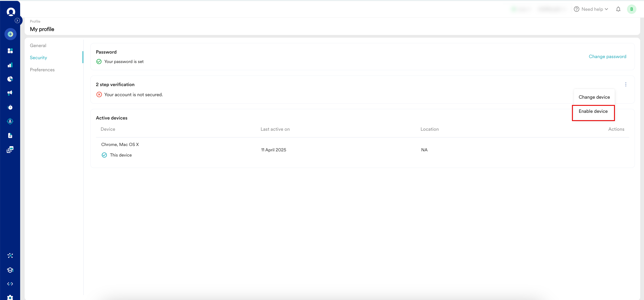Expand the sidebar with arrow toggle
This screenshot has height=300, width=644.
pos(17,21)
